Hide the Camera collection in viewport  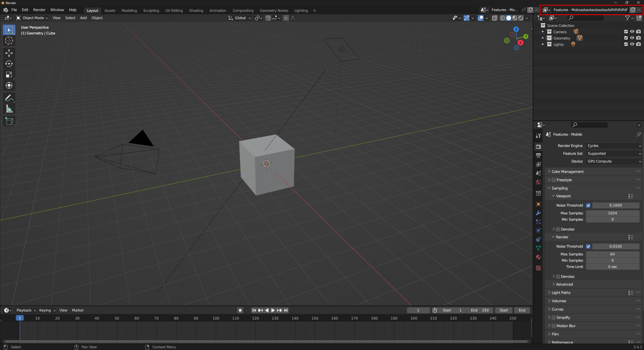tap(632, 32)
